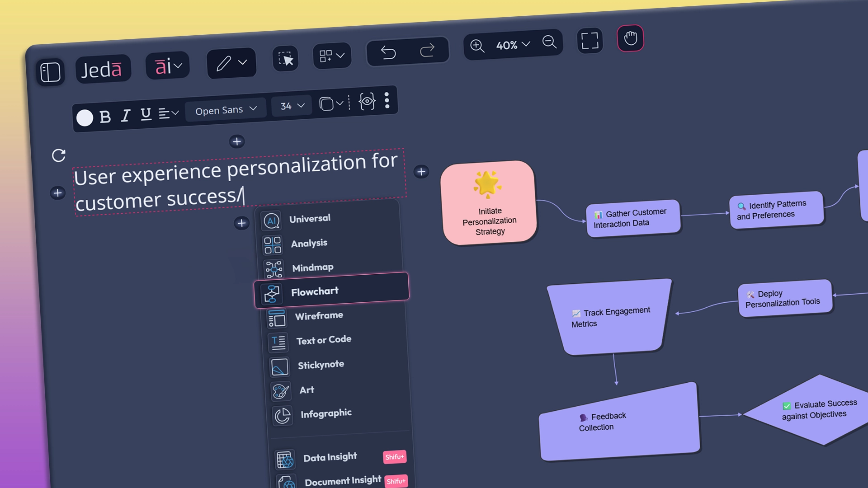
Task: Open the 40% zoom level dropdown
Action: pos(512,45)
